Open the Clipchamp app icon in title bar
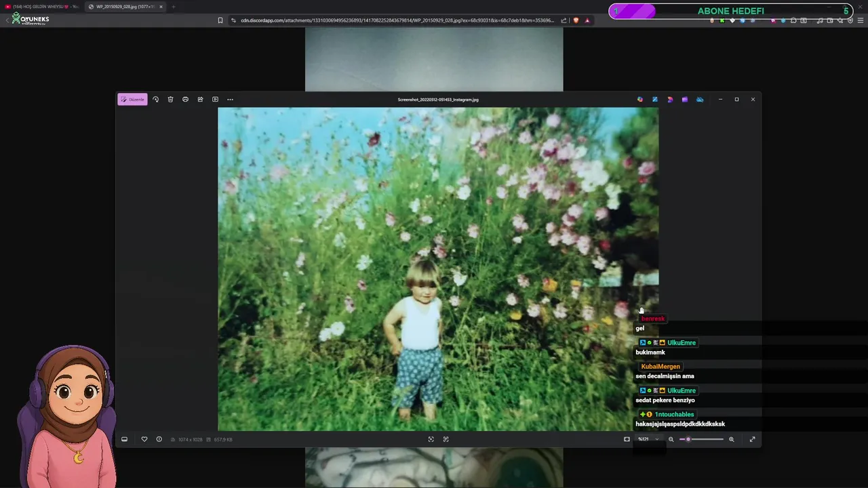 670,100
